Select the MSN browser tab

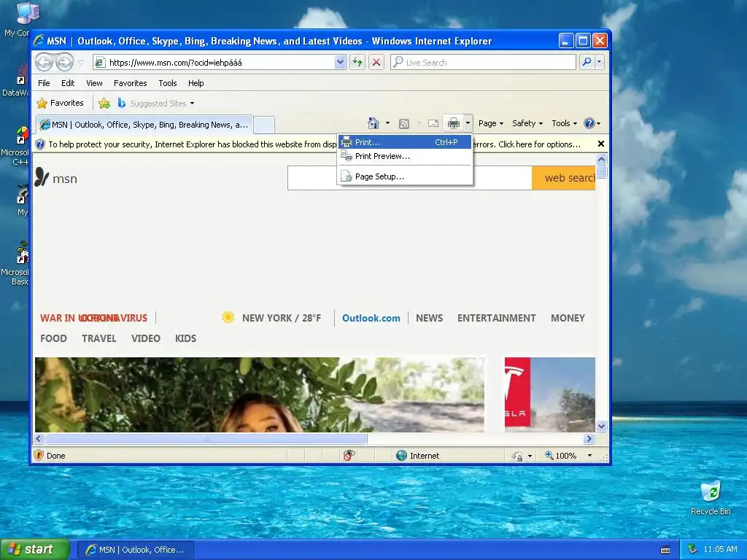pyautogui.click(x=144, y=125)
